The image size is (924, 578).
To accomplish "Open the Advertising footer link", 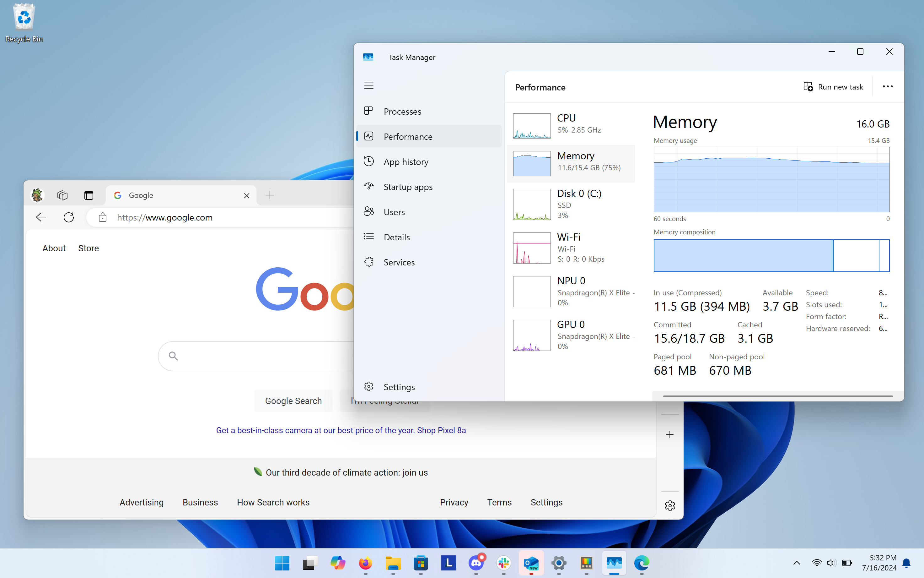I will coord(141,502).
